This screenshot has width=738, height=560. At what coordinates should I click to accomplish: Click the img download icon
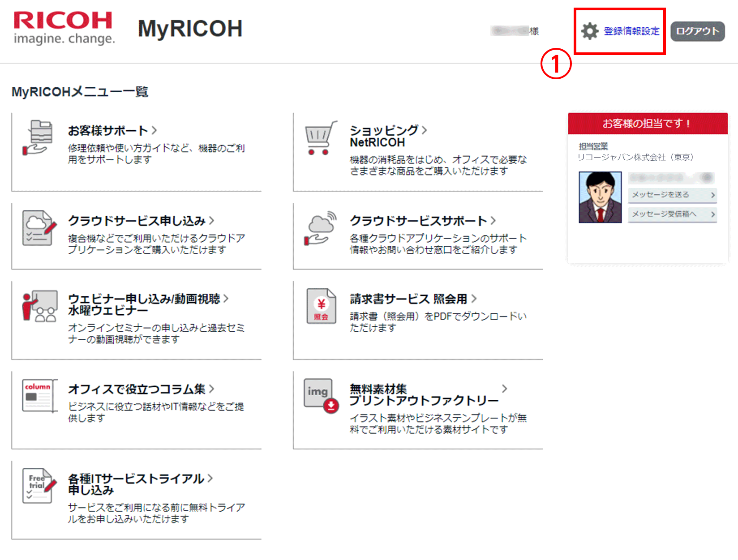[321, 396]
